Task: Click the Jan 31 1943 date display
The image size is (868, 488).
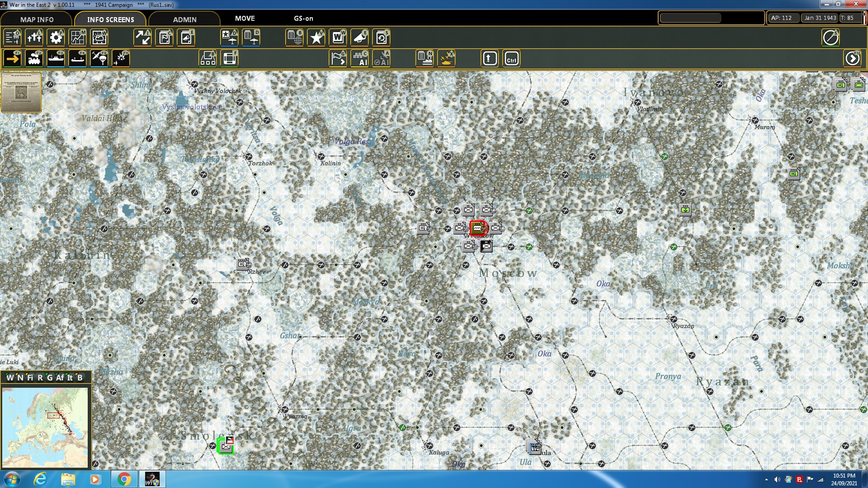Action: (x=820, y=18)
